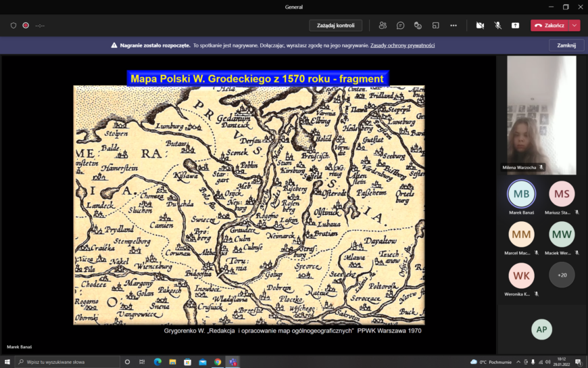Open Google Chrome from taskbar
The height and width of the screenshot is (368, 588).
click(218, 362)
